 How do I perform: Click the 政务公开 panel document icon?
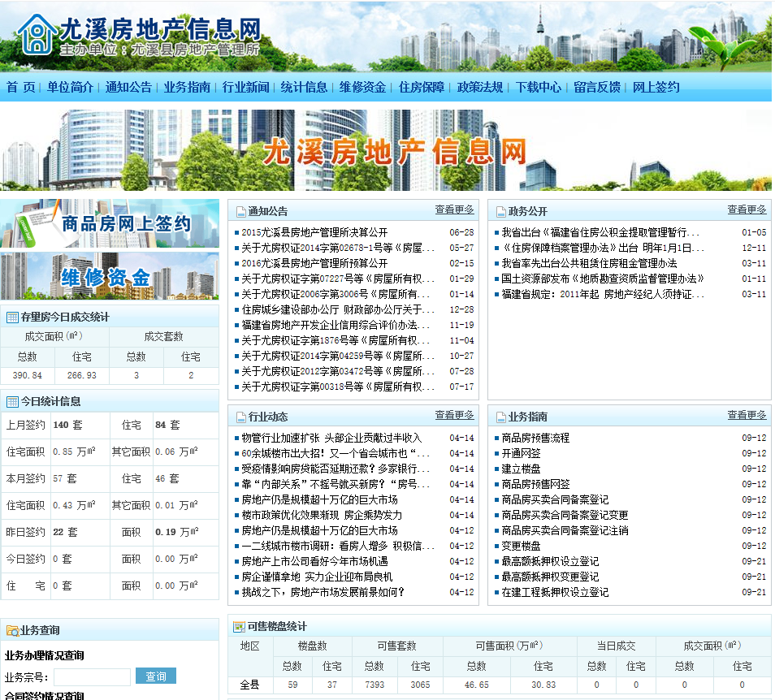click(x=501, y=212)
